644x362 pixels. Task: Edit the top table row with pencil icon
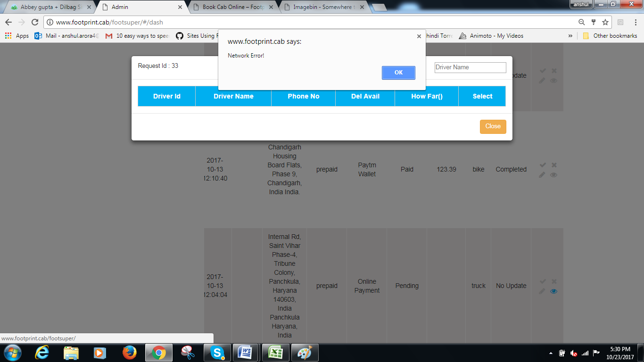point(542,81)
